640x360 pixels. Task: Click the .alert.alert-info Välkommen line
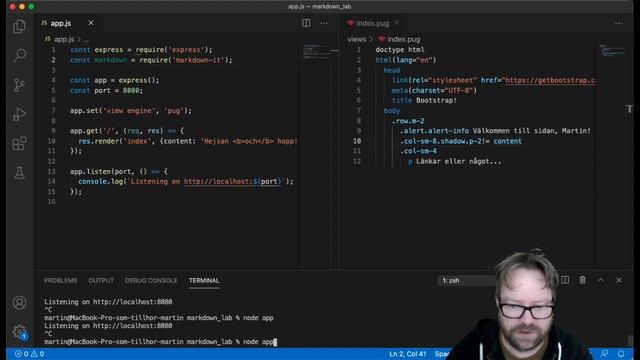coord(495,131)
